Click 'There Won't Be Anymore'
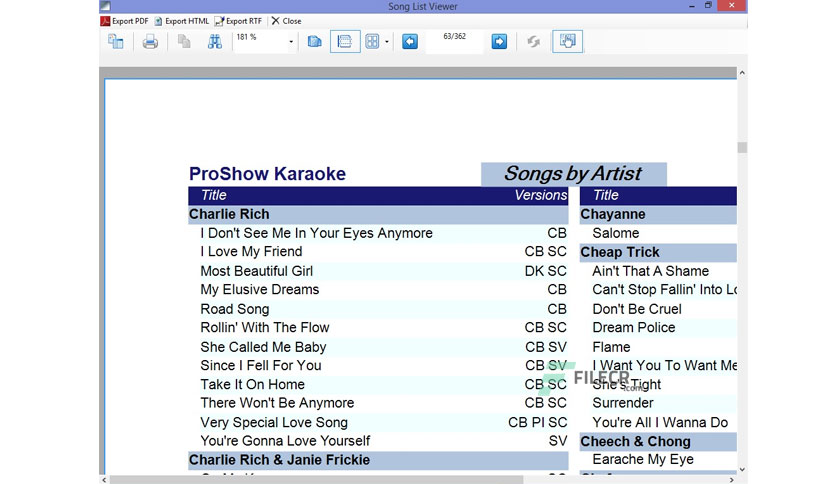This screenshot has height=484, width=836. click(x=277, y=403)
